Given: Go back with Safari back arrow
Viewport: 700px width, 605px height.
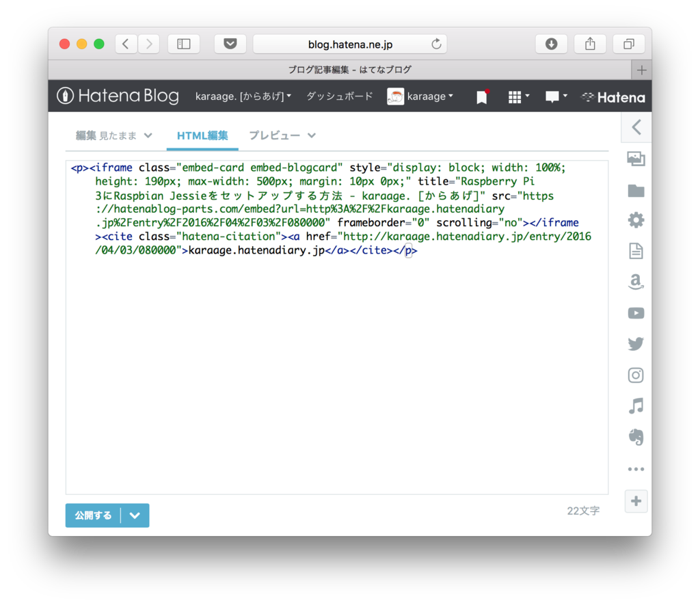Looking at the screenshot, I should [x=126, y=44].
